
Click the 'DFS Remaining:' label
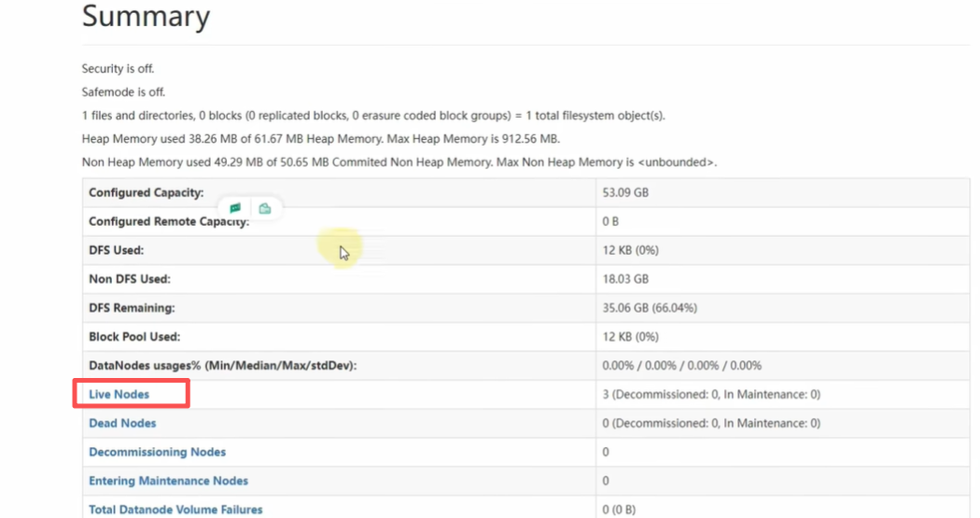[x=132, y=307]
